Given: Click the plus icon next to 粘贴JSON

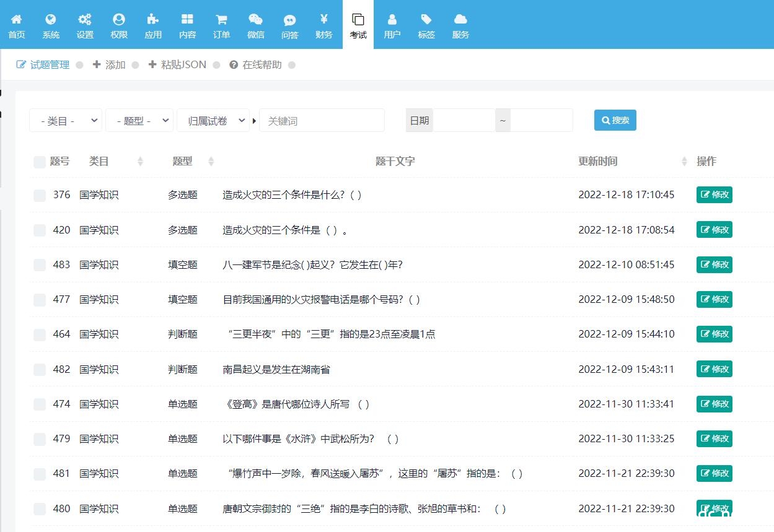Looking at the screenshot, I should [x=152, y=64].
